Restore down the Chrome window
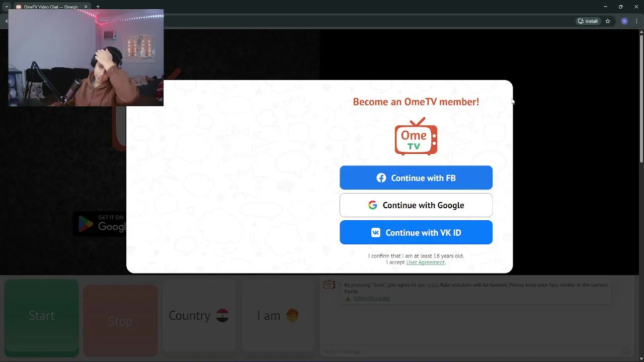 [x=620, y=7]
